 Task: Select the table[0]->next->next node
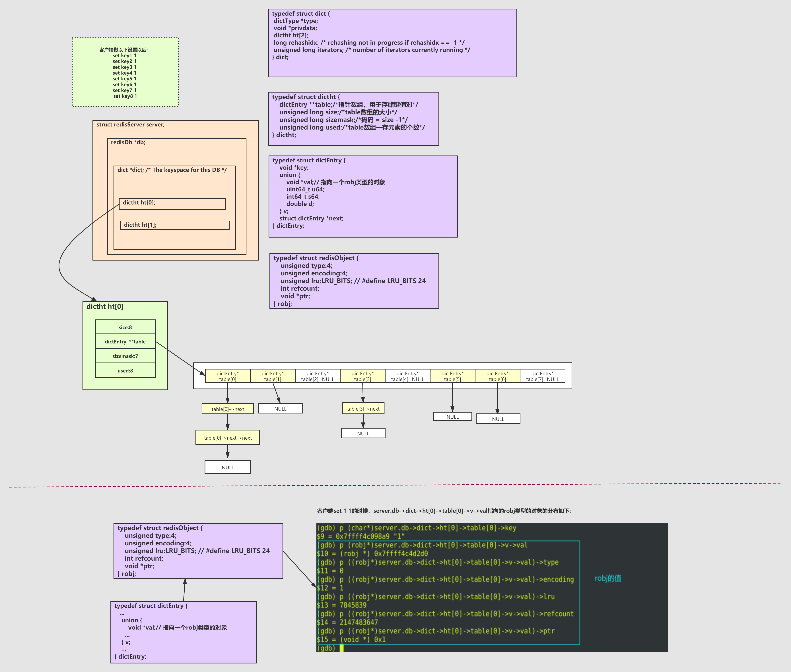pos(227,438)
